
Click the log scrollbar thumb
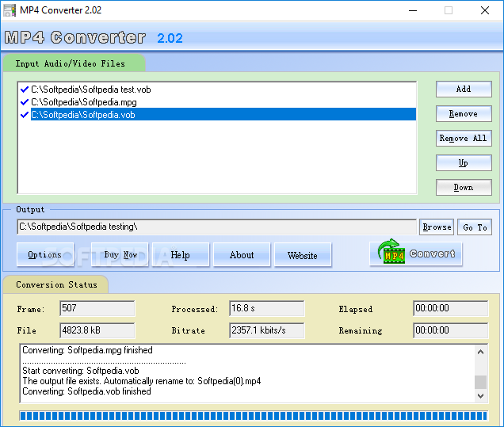pos(480,382)
